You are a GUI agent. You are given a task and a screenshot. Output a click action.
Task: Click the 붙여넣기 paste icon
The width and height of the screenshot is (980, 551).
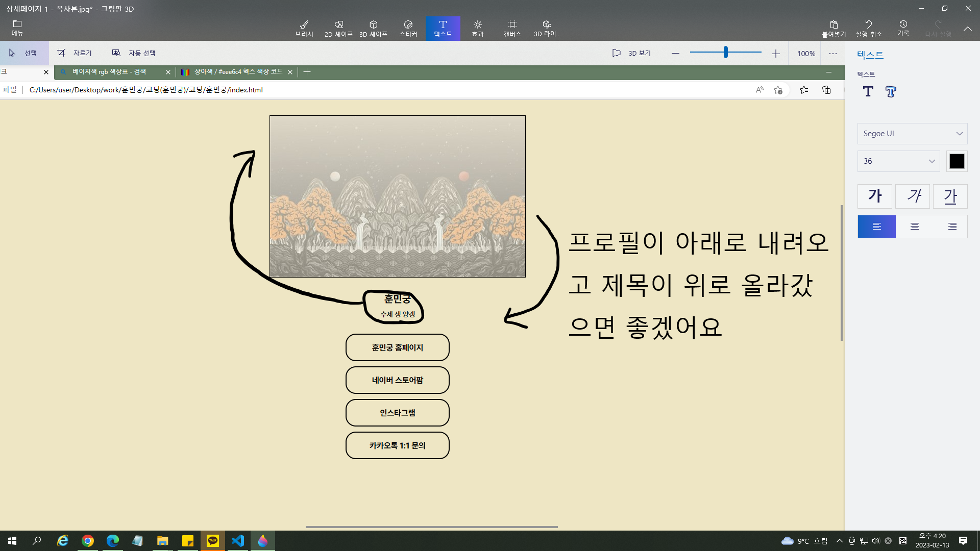coord(834,29)
